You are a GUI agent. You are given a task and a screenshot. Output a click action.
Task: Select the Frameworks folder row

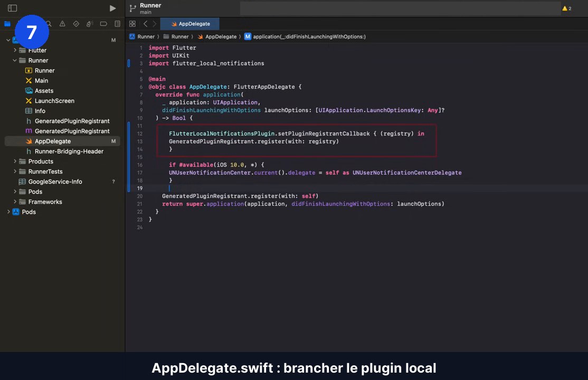pyautogui.click(x=62, y=202)
